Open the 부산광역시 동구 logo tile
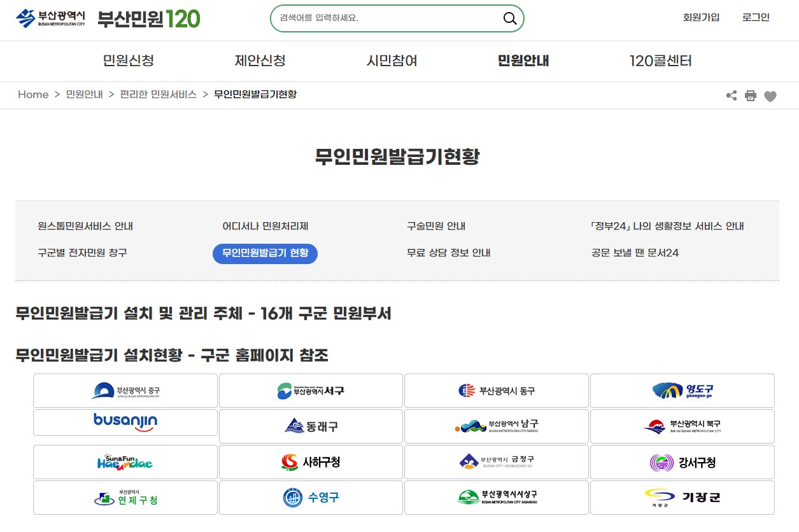The image size is (799, 532). (497, 391)
